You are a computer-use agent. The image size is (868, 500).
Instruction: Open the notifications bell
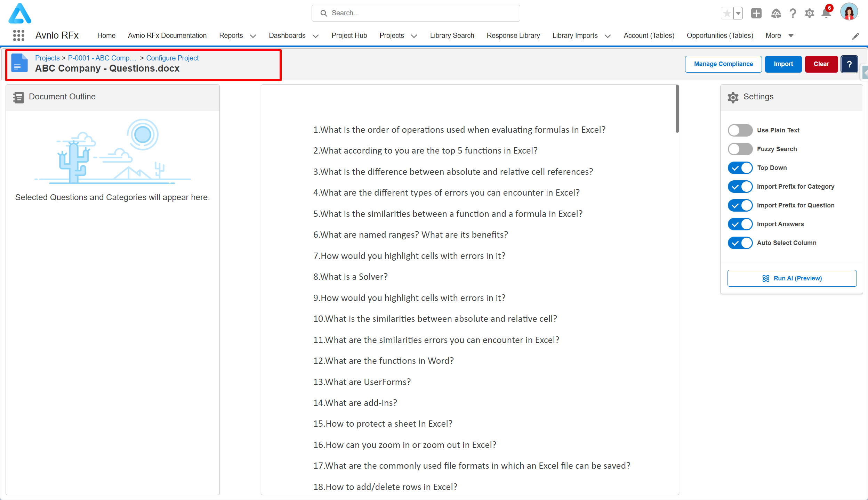(x=826, y=14)
